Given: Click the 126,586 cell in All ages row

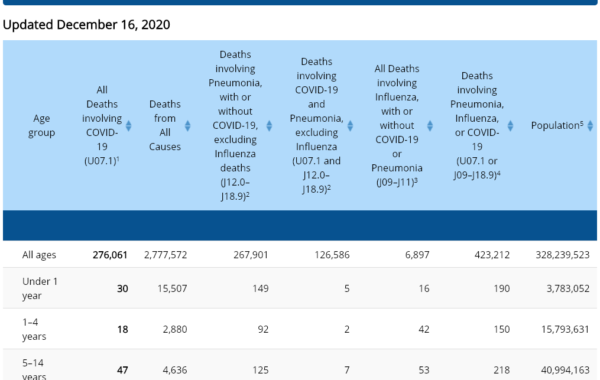Looking at the screenshot, I should click(x=332, y=255).
